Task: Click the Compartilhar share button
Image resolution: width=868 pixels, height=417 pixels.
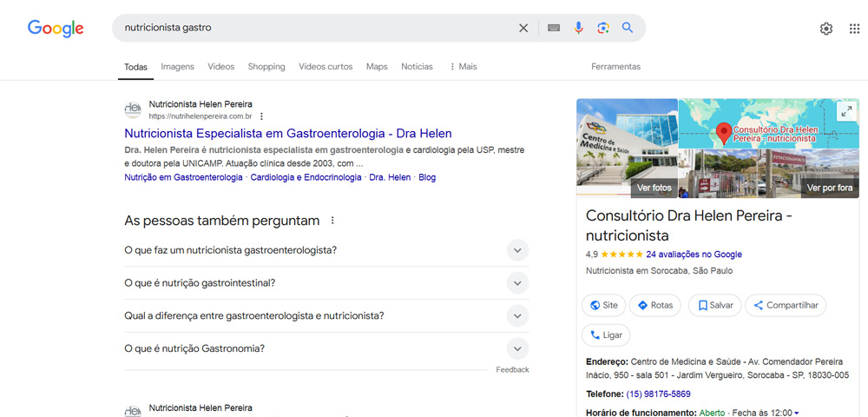Action: click(x=786, y=305)
